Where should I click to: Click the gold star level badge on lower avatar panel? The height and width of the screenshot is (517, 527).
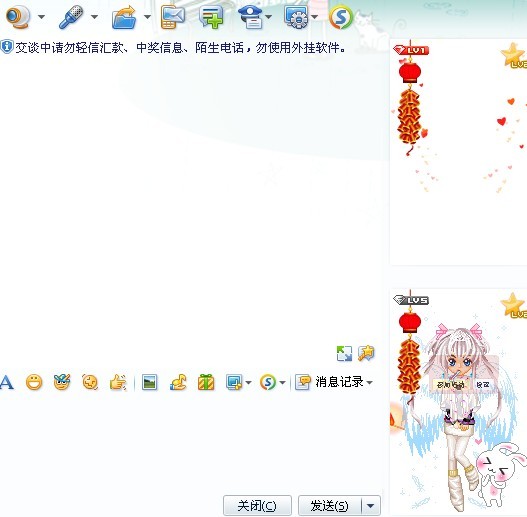(514, 306)
